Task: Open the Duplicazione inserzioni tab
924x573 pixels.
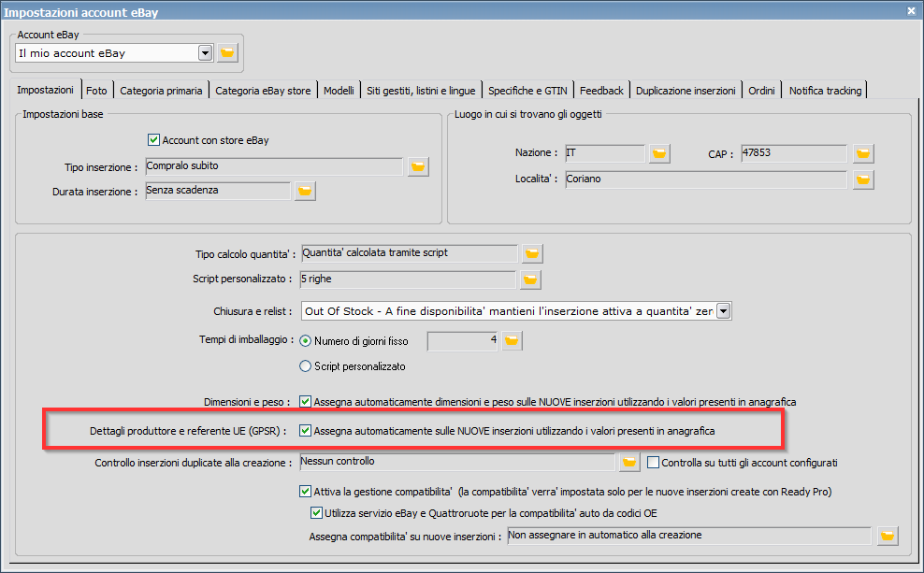Action: [686, 91]
